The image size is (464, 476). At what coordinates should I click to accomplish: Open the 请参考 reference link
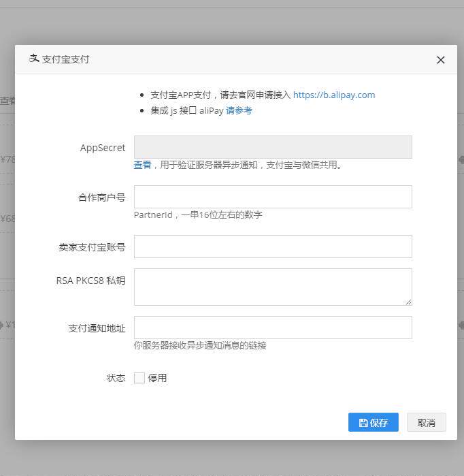pos(239,110)
